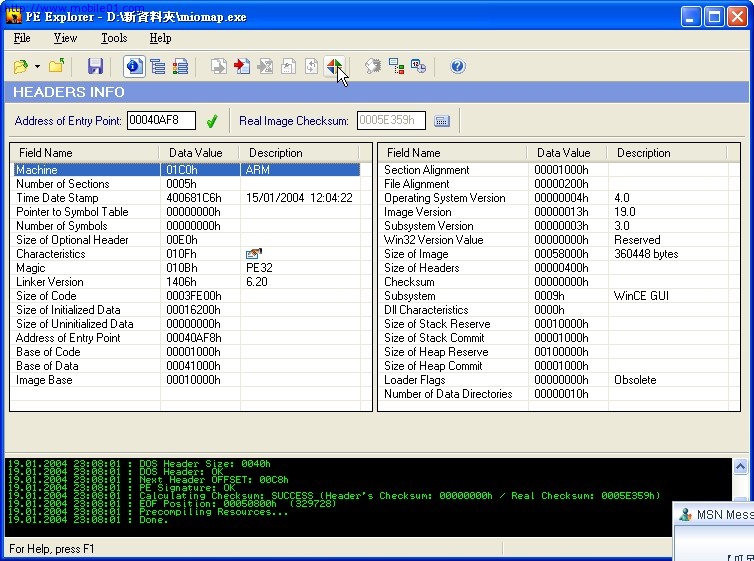Select the Dll Characteristics row
Viewport: 754px width, 561px height.
555,310
